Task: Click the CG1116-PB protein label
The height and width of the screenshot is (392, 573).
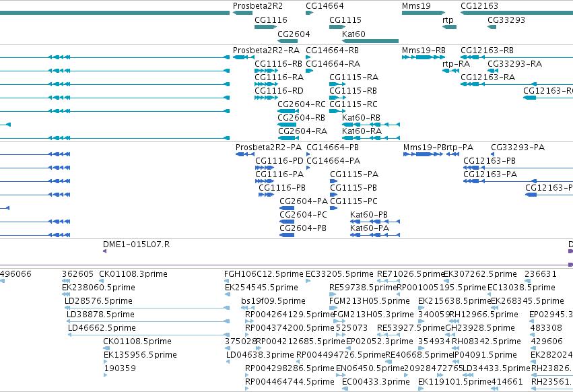Action: pos(281,188)
